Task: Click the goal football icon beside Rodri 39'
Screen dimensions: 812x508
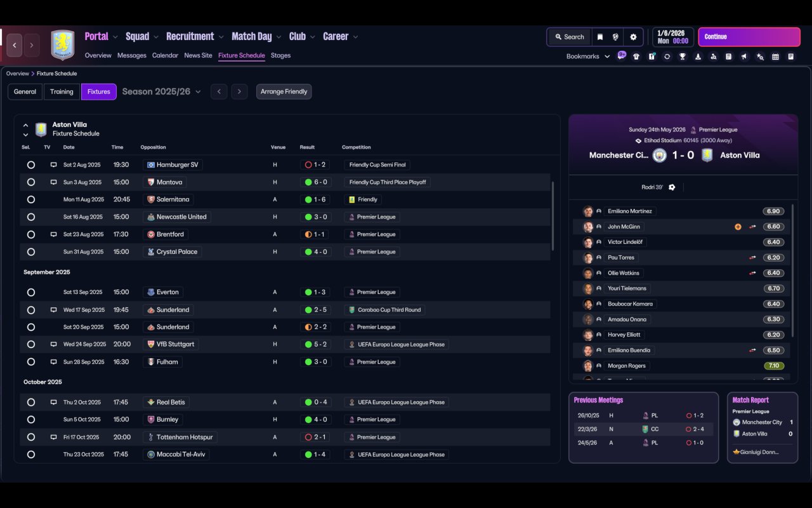Action: click(672, 187)
